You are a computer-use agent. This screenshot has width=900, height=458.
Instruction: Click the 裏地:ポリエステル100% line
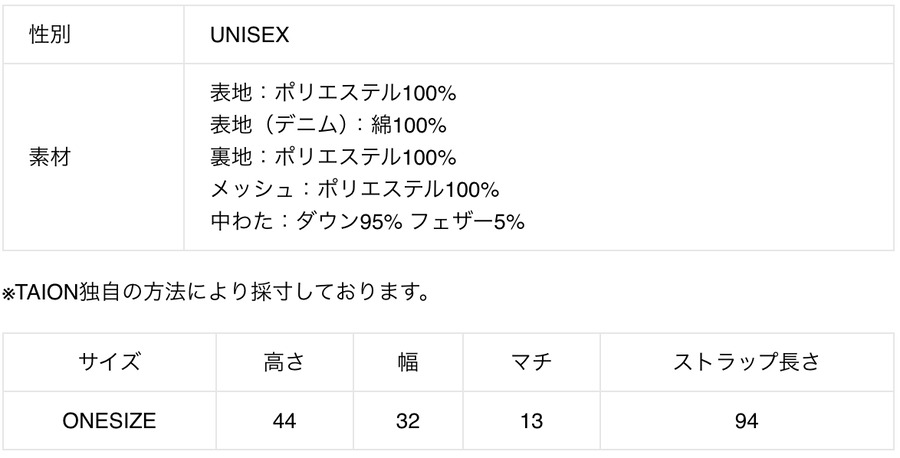333,157
